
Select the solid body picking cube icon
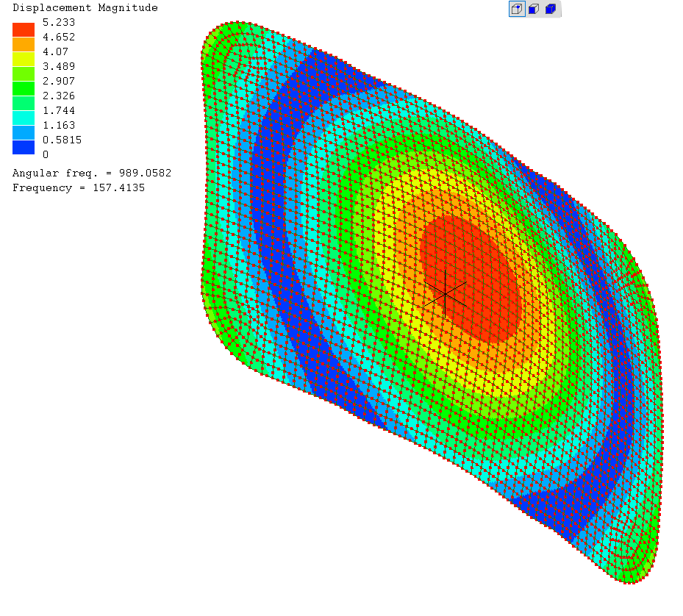coord(551,9)
